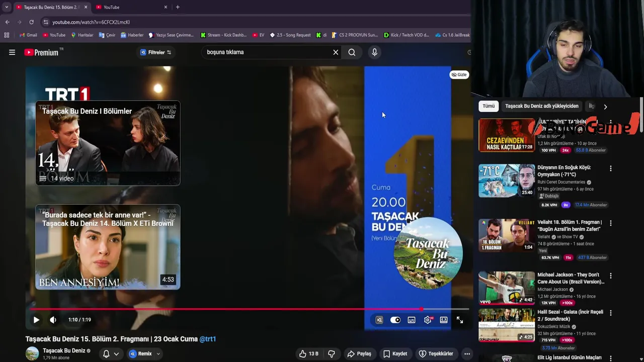Seek on the red video progress bar
Image resolution: width=644 pixels, height=362 pixels.
coord(249,309)
